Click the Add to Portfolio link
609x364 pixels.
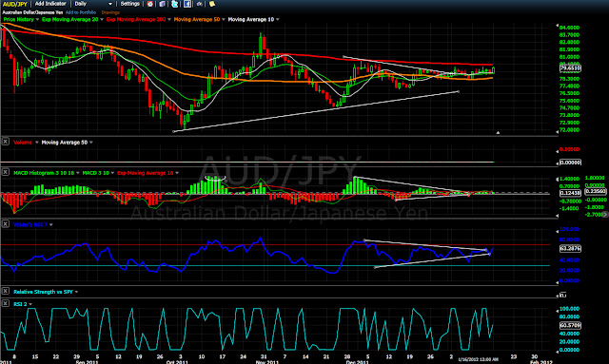click(81, 12)
